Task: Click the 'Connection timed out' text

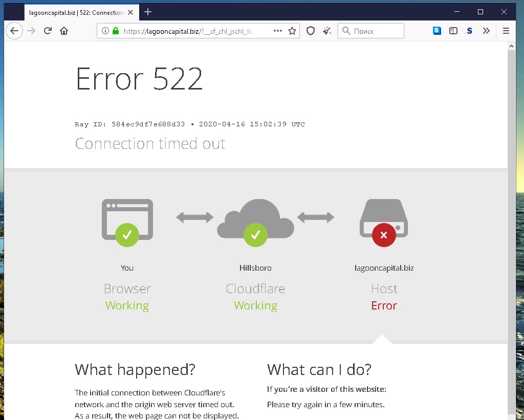Action: pyautogui.click(x=150, y=144)
